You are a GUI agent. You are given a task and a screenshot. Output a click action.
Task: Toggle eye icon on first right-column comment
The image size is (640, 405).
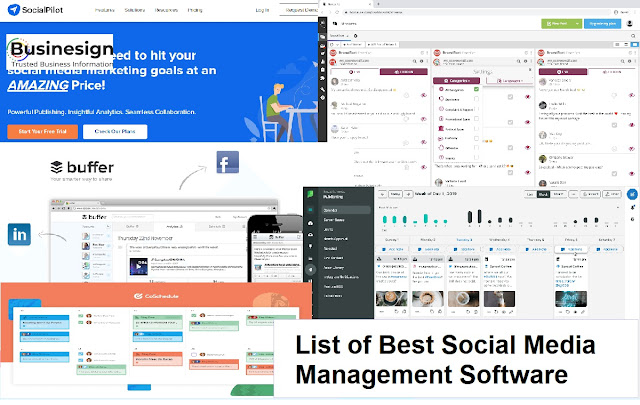[x=632, y=95]
